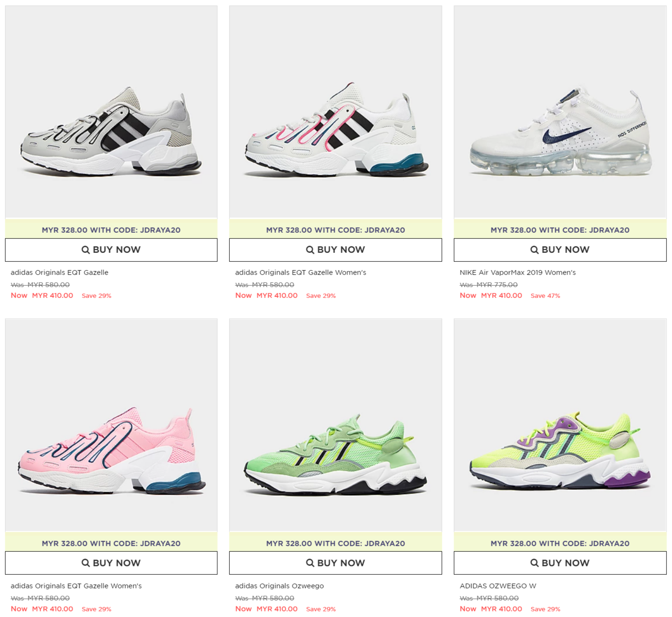Open the adidas Originals Ozweego title link
This screenshot has width=672, height=617.
click(x=279, y=586)
